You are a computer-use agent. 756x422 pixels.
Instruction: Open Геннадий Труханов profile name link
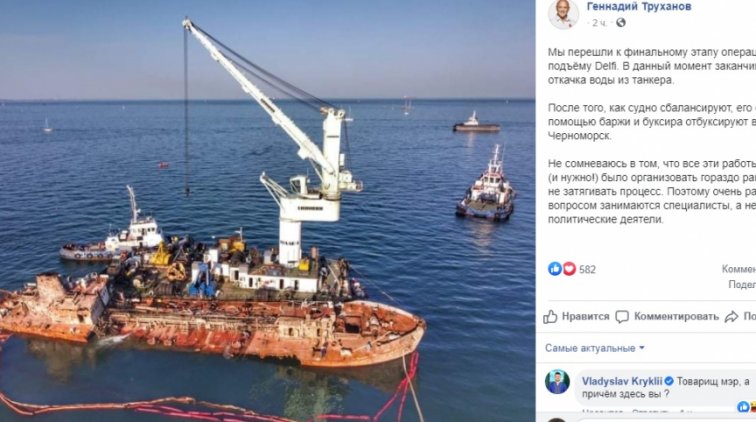tap(639, 6)
